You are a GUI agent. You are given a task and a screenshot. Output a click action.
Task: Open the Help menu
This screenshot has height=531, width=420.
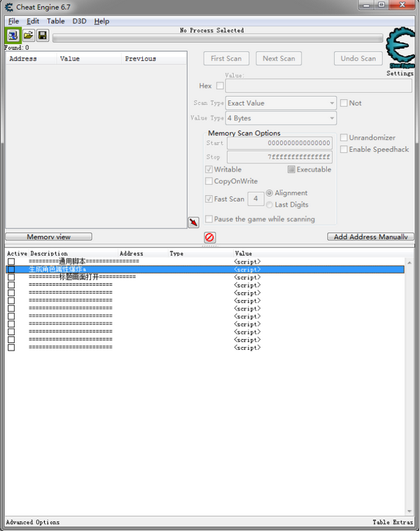101,21
